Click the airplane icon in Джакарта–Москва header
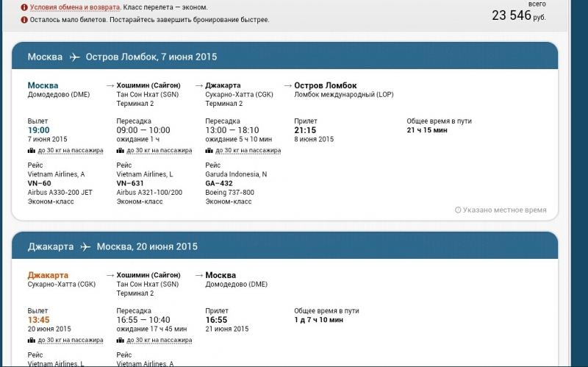This screenshot has width=588, height=367. point(86,246)
